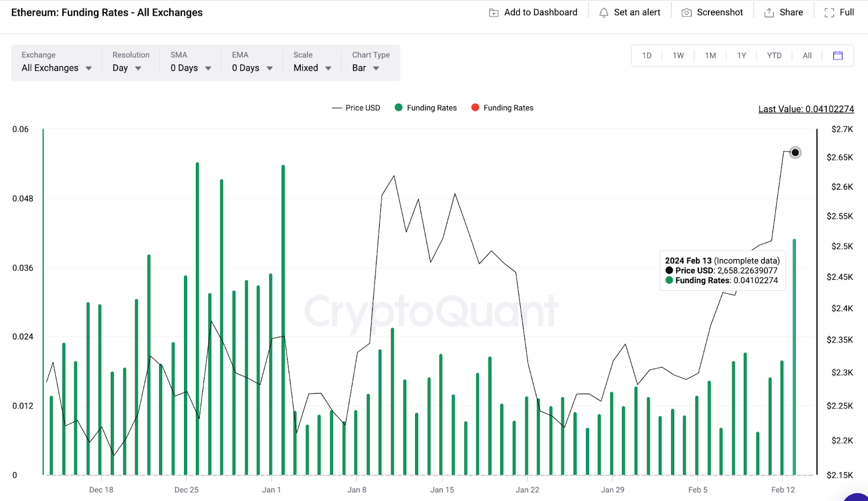This screenshot has width=868, height=501.
Task: Select the YTD time range
Action: pyautogui.click(x=774, y=55)
